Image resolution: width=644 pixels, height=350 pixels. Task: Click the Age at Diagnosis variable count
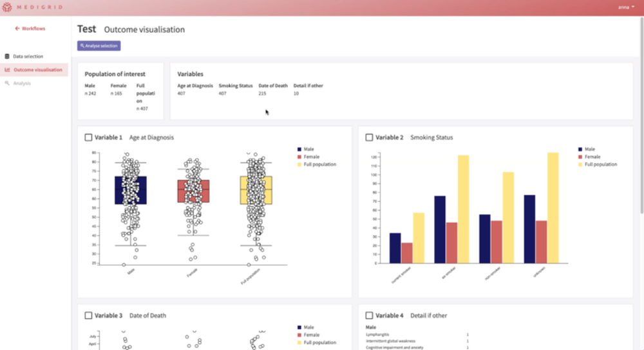point(182,93)
